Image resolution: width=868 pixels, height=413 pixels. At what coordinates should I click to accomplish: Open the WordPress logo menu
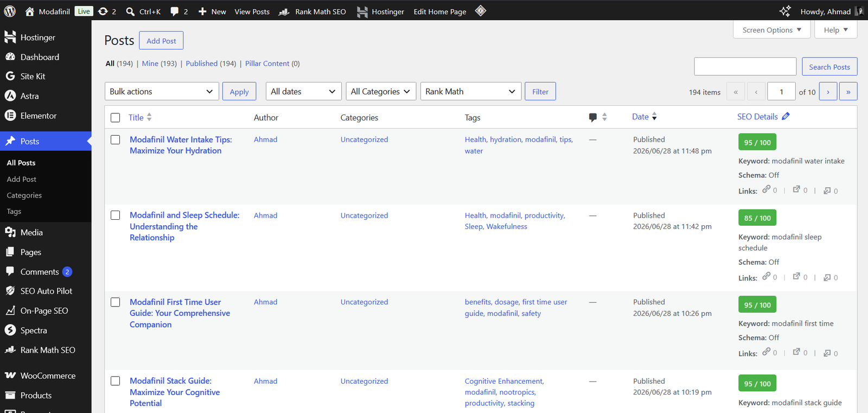click(x=10, y=11)
